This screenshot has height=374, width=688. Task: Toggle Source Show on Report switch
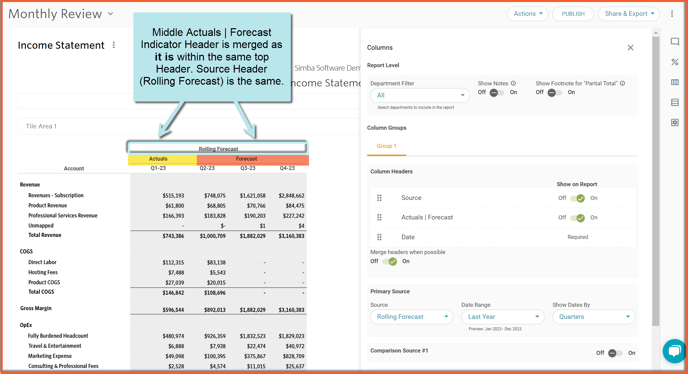577,198
